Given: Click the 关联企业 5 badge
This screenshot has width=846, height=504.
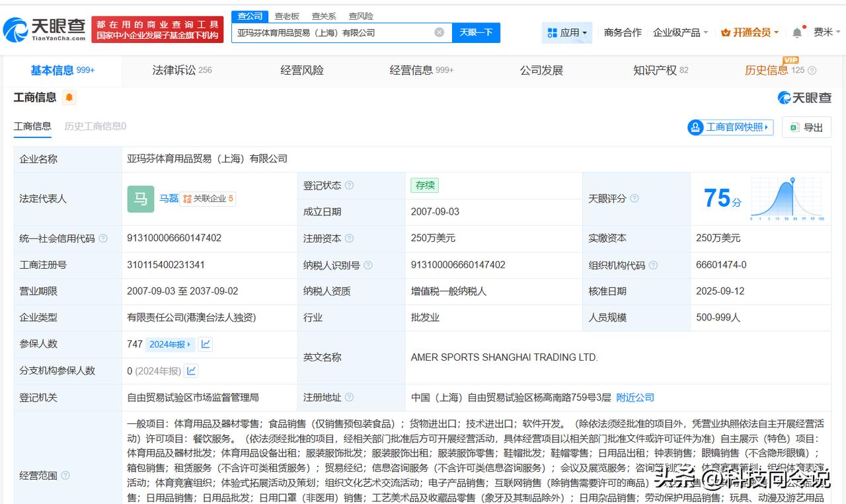Looking at the screenshot, I should [x=208, y=198].
